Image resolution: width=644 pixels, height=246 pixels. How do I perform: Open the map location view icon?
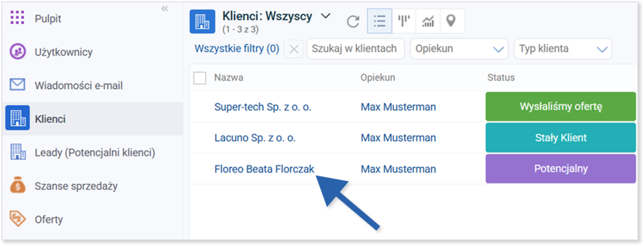pos(452,21)
